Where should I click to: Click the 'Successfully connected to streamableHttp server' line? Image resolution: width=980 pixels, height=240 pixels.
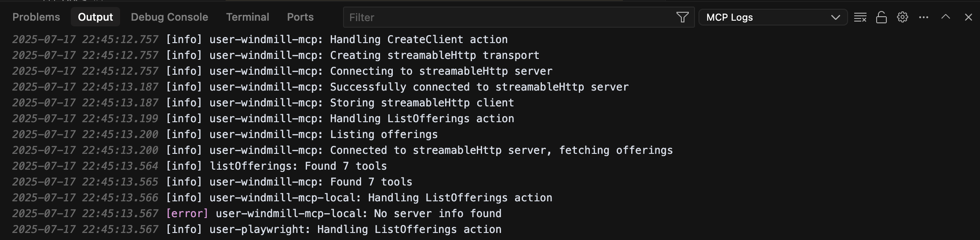coord(320,87)
